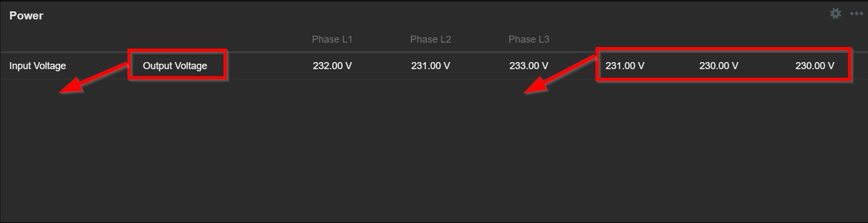Viewport: 868px width, 223px height.
Task: Click the 232.00 V reading
Action: (x=332, y=66)
